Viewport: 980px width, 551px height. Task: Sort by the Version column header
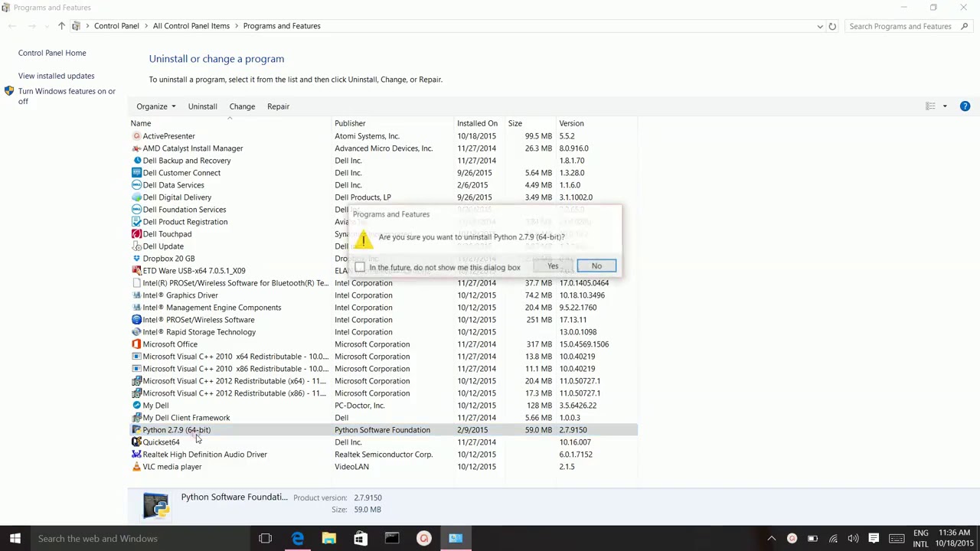pos(596,123)
